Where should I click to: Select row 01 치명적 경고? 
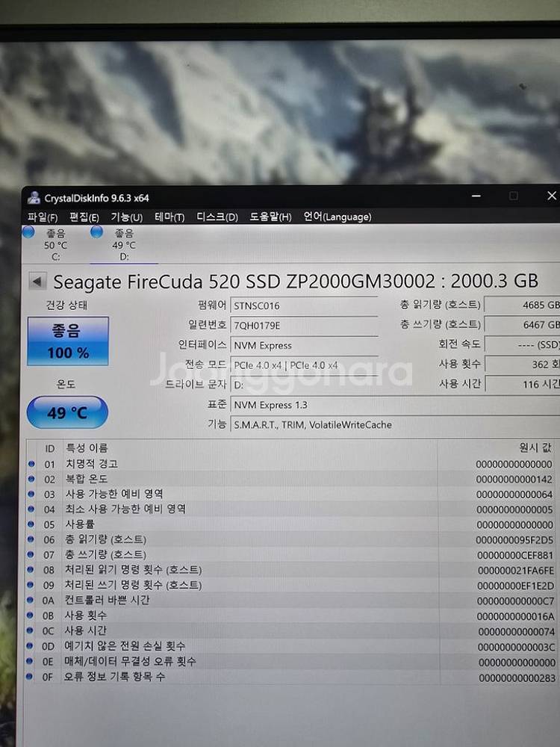point(290,464)
